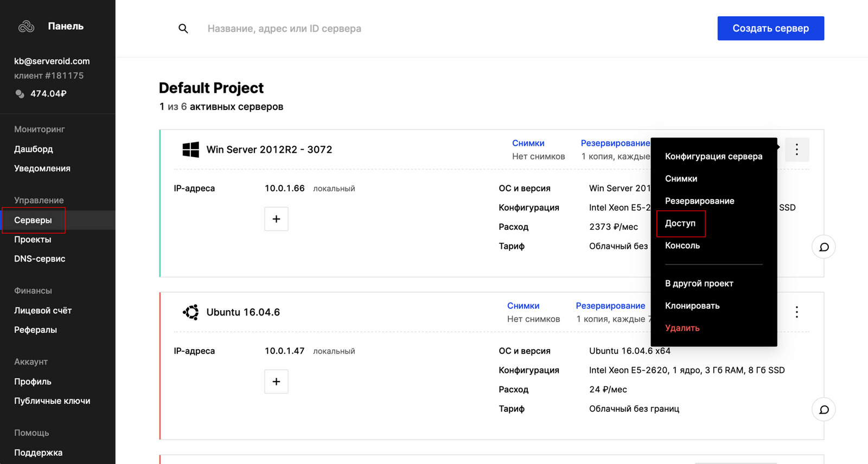The image size is (868, 464).
Task: Open DNS-сервис in the sidebar
Action: tap(40, 259)
